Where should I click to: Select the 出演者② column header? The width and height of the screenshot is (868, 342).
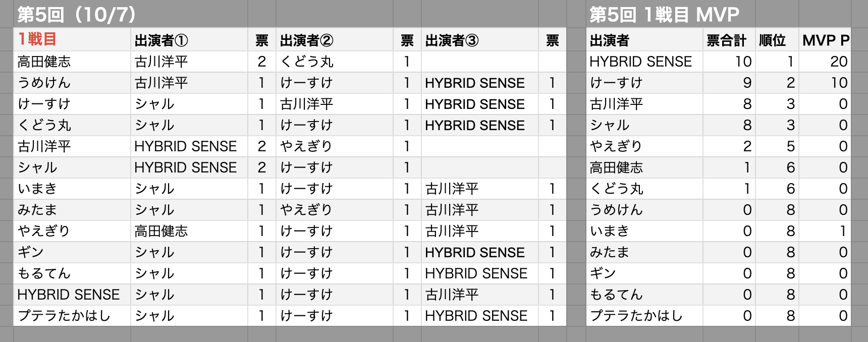(306, 40)
